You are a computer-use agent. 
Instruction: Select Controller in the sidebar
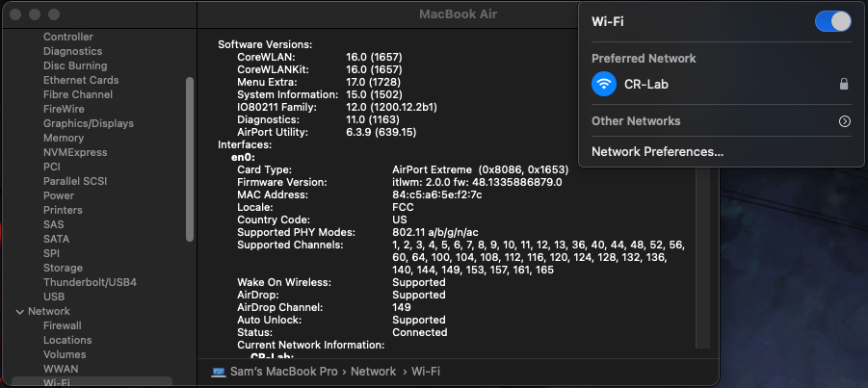pos(68,38)
